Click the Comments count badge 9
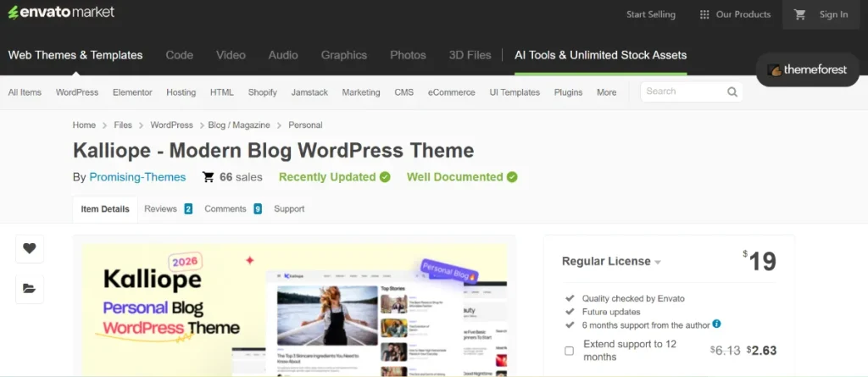Screen dimensions: 868x377 click(x=258, y=209)
